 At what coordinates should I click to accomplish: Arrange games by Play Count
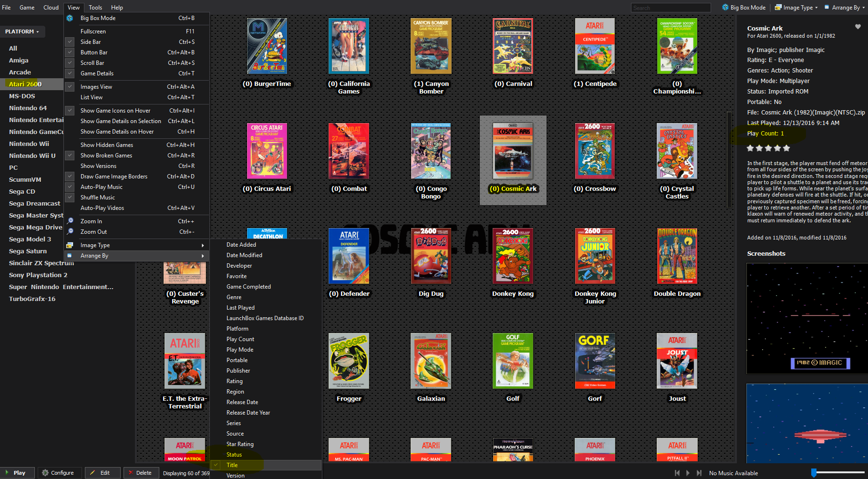(x=266, y=339)
